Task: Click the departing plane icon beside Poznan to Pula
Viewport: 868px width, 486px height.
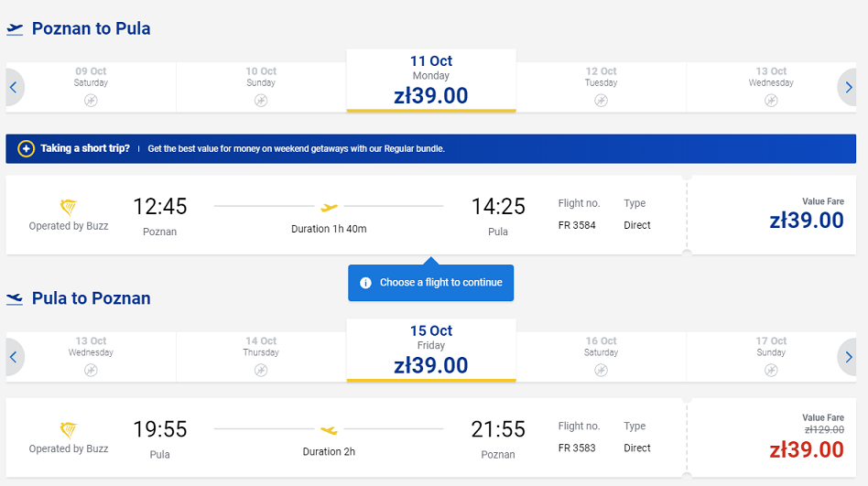Action: point(15,29)
